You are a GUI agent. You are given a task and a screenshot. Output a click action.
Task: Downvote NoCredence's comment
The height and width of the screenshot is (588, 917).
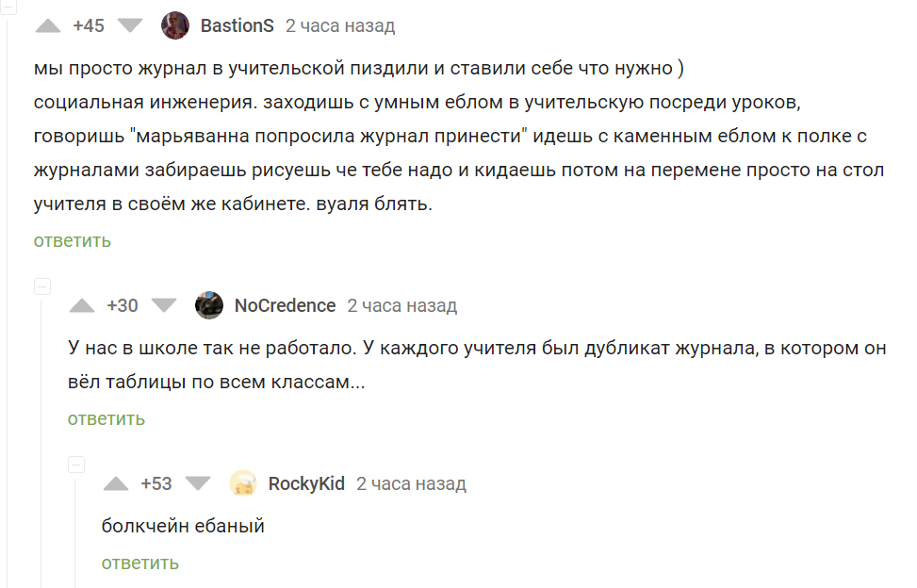pyautogui.click(x=164, y=305)
